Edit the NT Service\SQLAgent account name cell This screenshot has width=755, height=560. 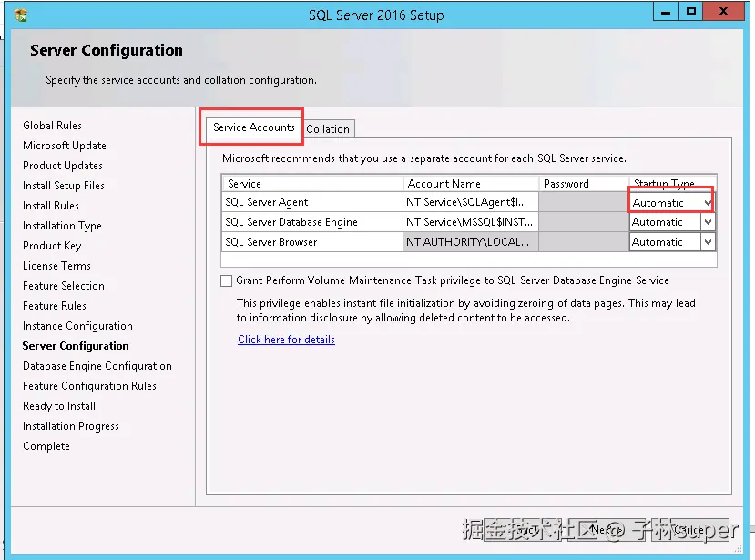point(471,202)
